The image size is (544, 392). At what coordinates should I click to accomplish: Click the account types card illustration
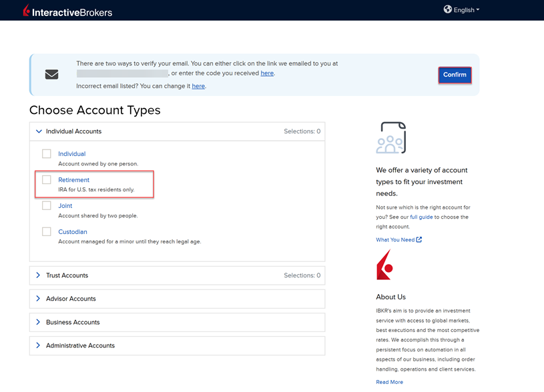pyautogui.click(x=391, y=137)
